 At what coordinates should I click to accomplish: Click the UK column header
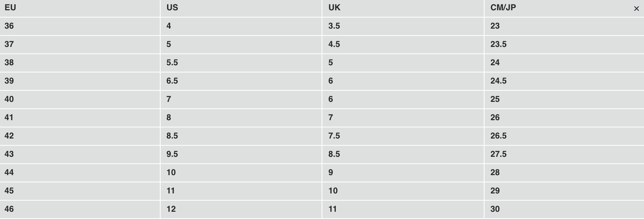pos(334,8)
